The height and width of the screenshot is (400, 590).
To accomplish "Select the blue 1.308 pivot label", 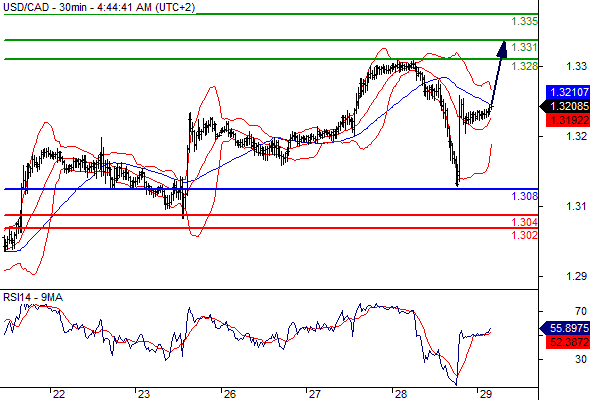I will 525,196.
